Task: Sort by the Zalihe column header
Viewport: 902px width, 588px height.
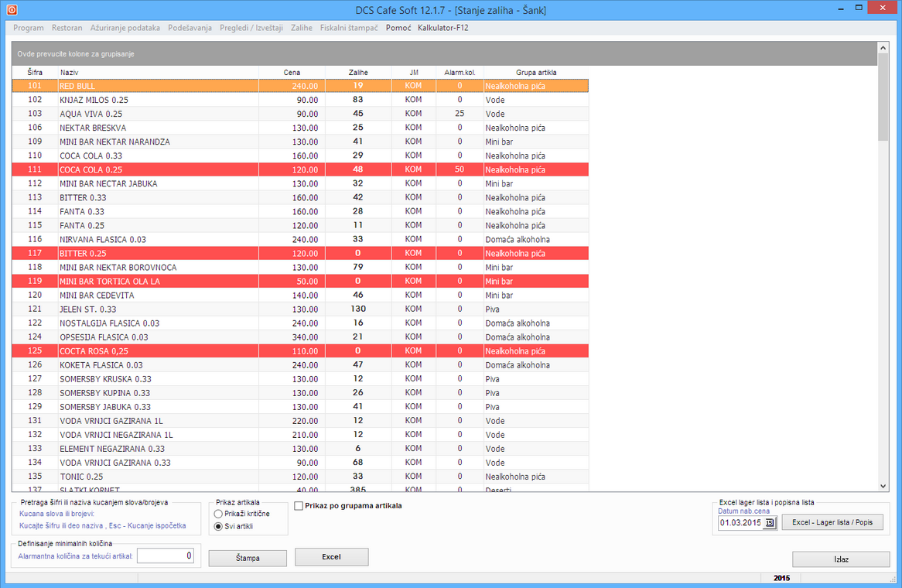Action: pyautogui.click(x=357, y=72)
